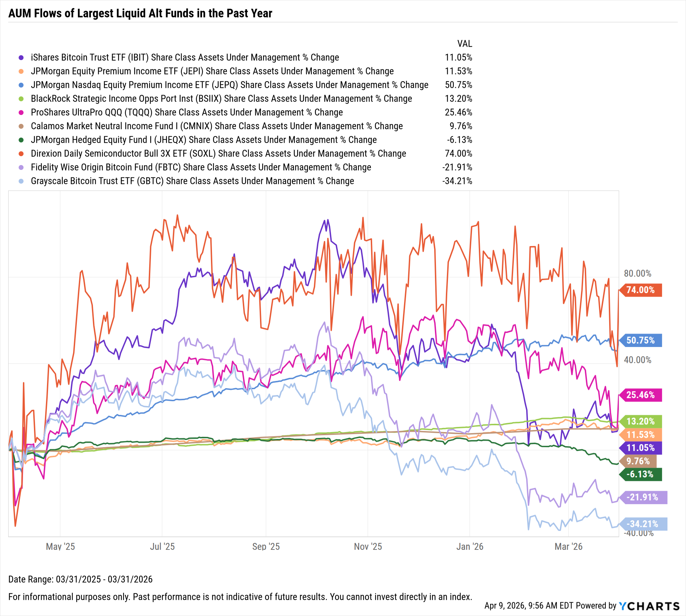Screen dimensions: 686x616
Task: Click the -21.91% FBTC end-value tag
Action: pos(642,497)
